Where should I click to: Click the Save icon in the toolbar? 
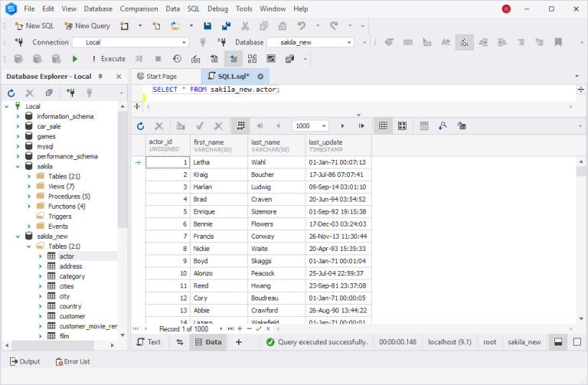[207, 25]
